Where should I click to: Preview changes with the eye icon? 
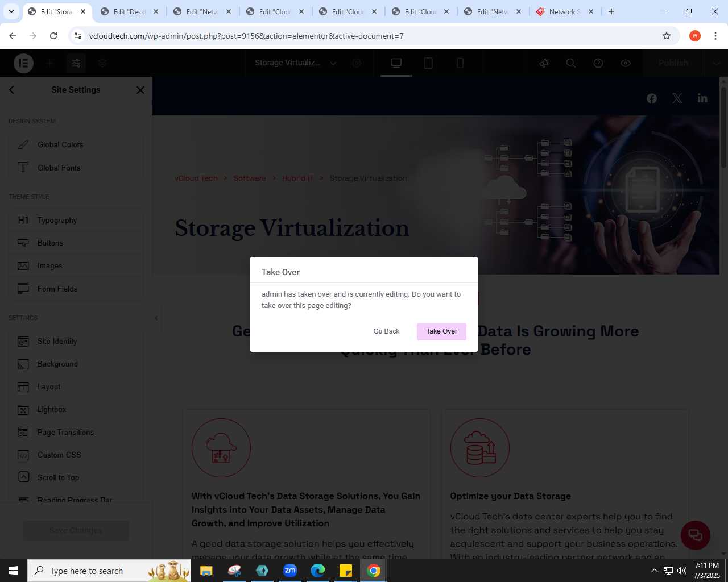(626, 63)
